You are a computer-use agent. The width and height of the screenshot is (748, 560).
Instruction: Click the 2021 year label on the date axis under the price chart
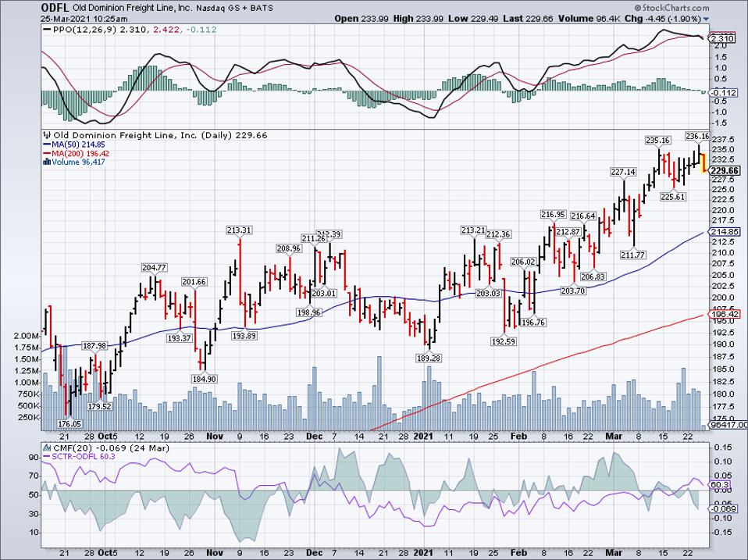tap(423, 436)
